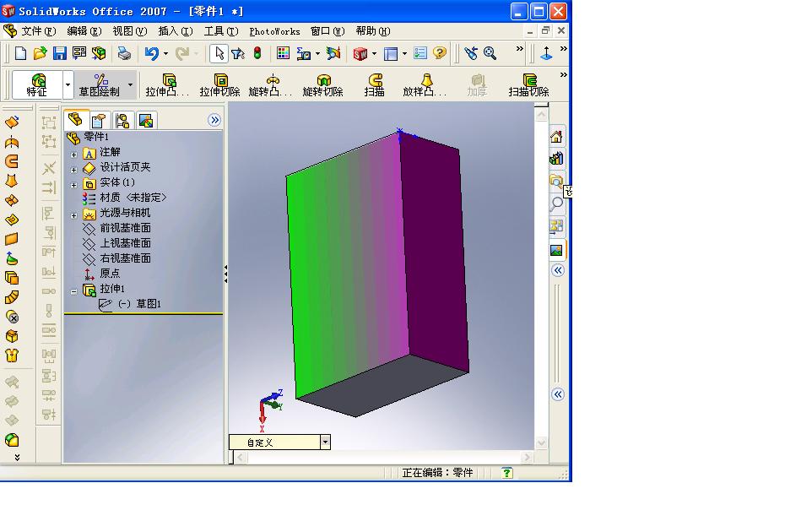Expand the 设计活页夹 design binder node
The width and height of the screenshot is (812, 521).
click(73, 170)
